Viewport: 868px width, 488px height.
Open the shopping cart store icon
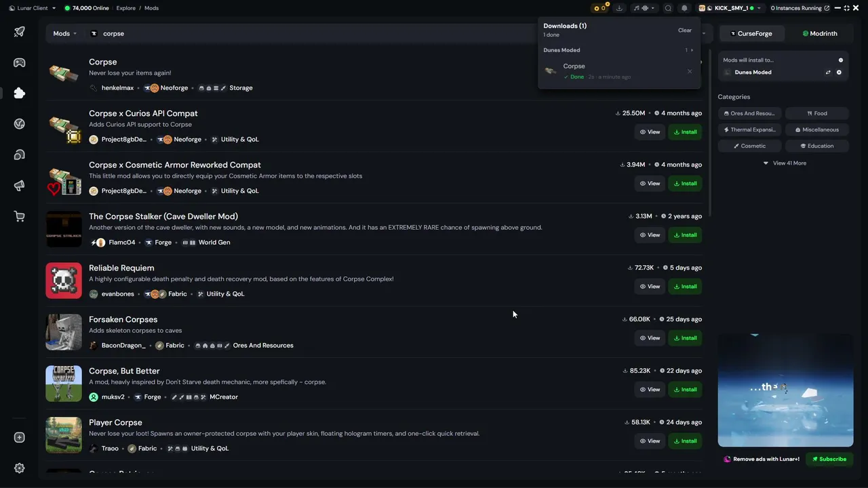click(x=19, y=216)
